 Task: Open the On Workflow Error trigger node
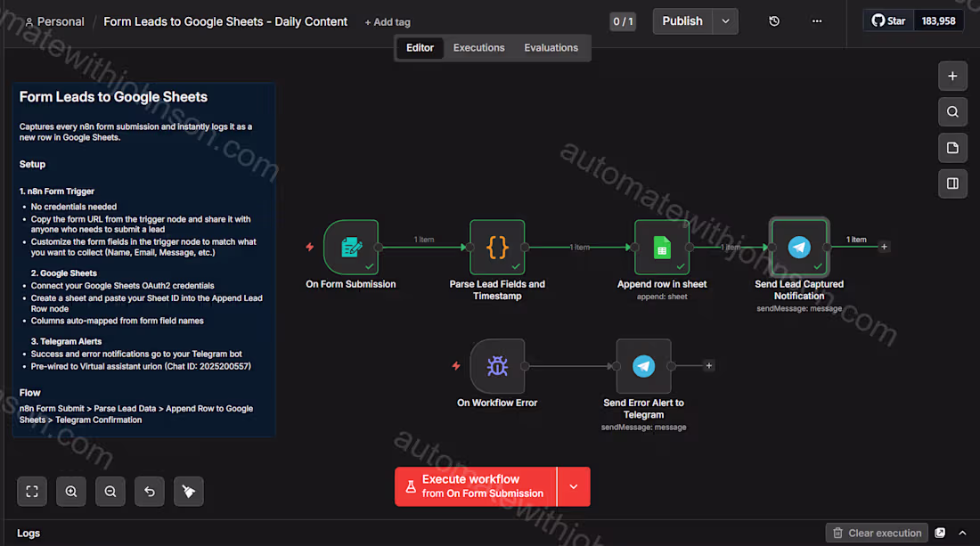tap(497, 366)
